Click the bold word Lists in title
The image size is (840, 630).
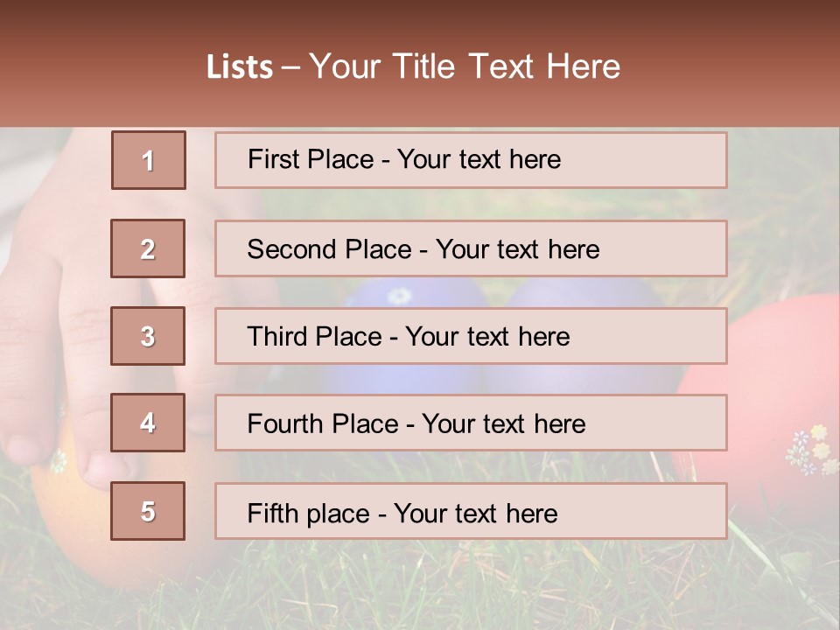(240, 67)
